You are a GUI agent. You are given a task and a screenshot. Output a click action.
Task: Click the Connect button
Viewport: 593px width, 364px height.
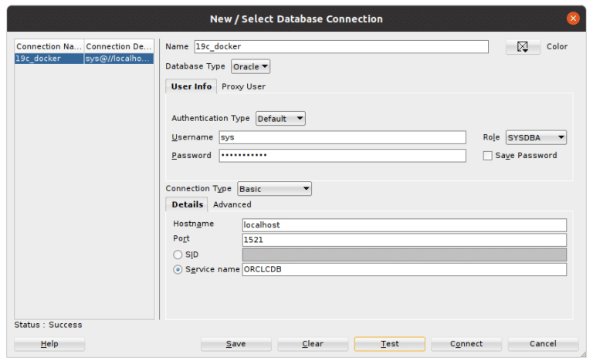(x=466, y=344)
